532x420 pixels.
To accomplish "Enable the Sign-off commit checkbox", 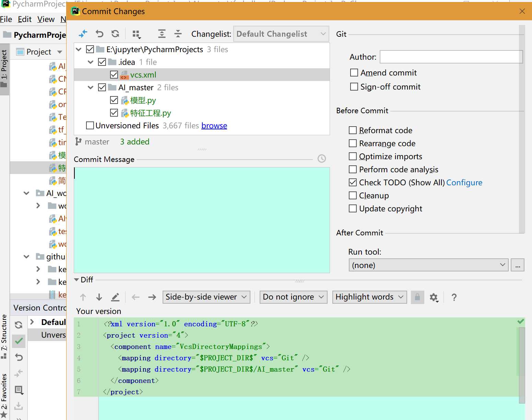I will (354, 87).
